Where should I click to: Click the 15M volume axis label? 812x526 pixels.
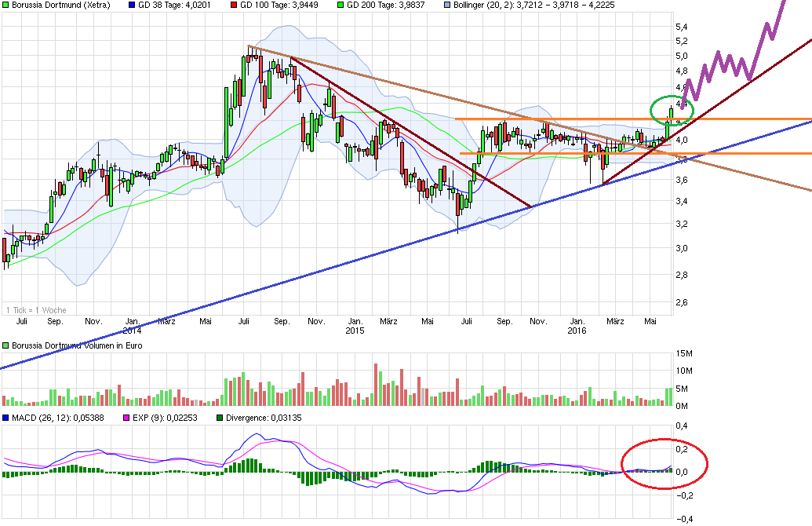click(x=684, y=353)
